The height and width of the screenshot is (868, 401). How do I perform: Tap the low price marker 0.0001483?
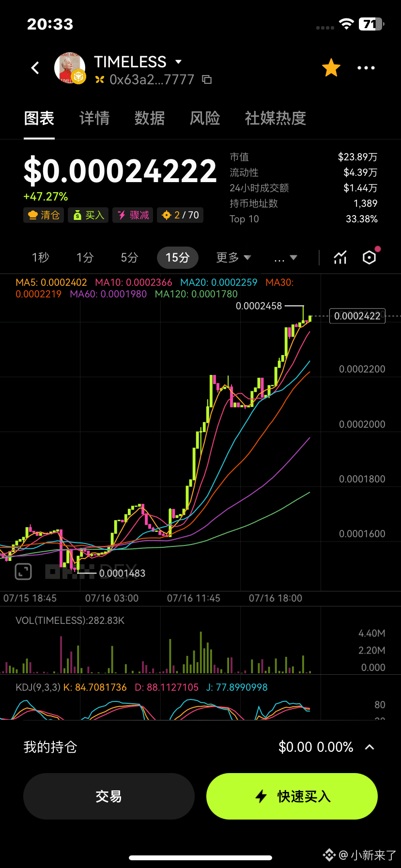pos(122,573)
